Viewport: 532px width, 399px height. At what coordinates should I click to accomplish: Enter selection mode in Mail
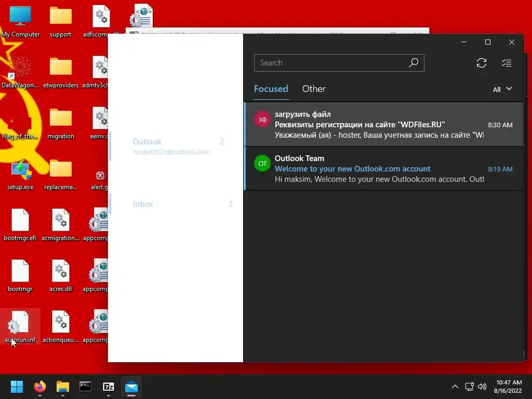click(506, 63)
